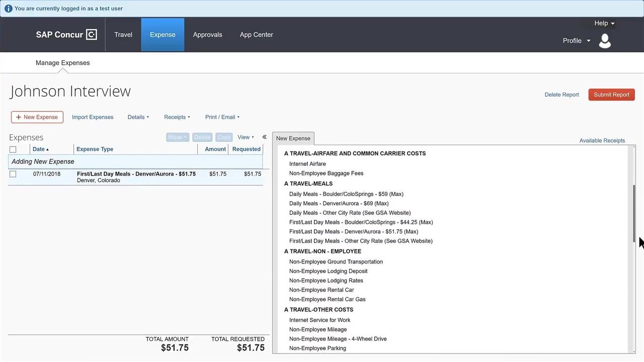This screenshot has height=362, width=644.
Task: Click the expense type list scrollbar
Action: 634,214
